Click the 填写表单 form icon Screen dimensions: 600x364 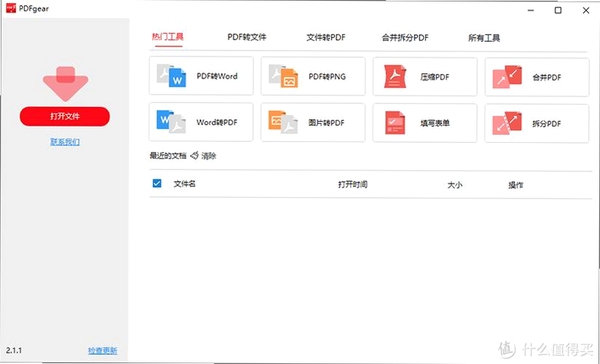tap(395, 122)
